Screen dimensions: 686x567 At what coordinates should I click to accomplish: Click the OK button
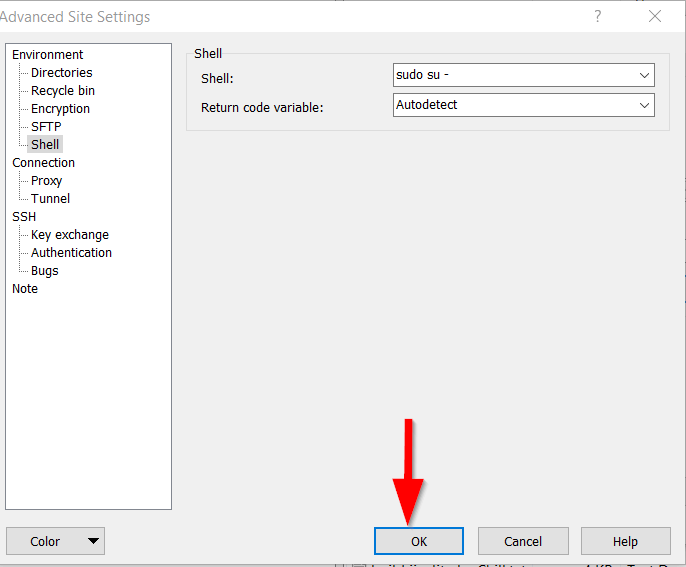pyautogui.click(x=418, y=541)
